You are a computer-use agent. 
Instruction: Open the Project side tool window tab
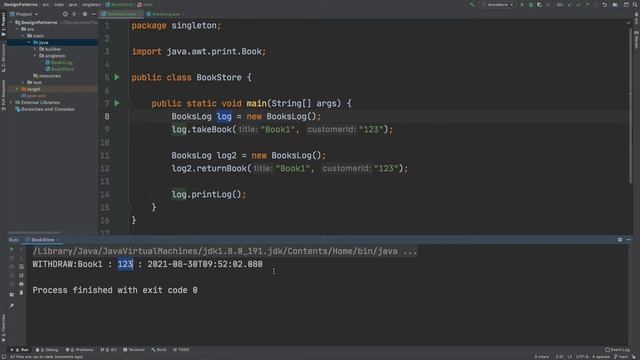[3, 25]
